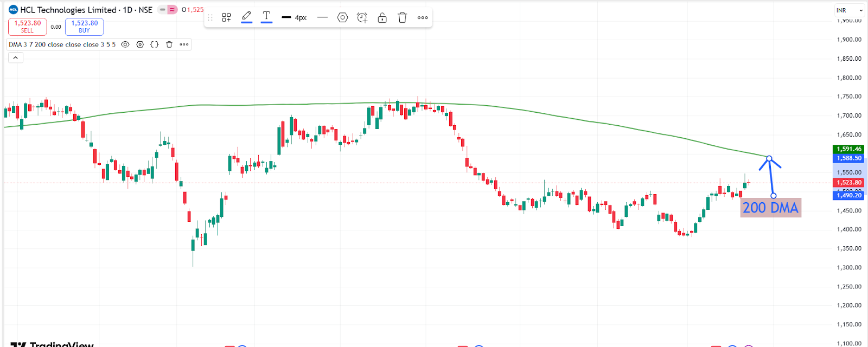Open more options in drawing toolbar
This screenshot has height=347, width=868.
click(x=423, y=17)
